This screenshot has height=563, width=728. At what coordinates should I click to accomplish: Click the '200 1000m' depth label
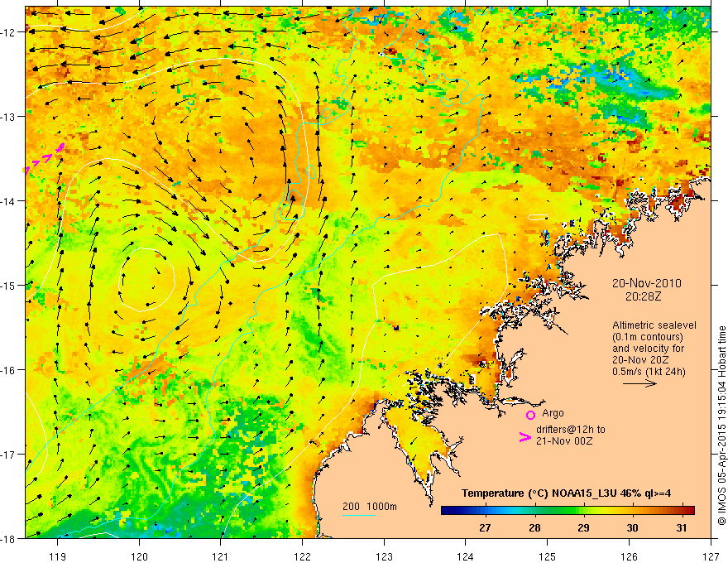[x=370, y=507]
